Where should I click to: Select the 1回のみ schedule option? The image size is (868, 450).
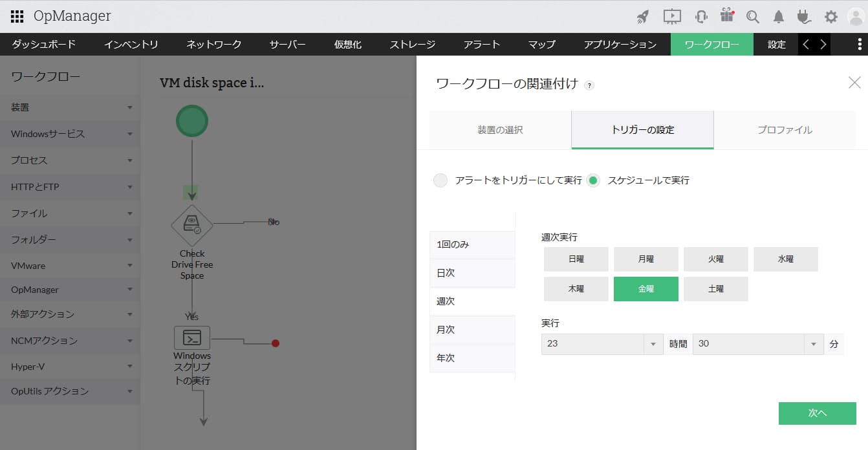click(x=472, y=244)
